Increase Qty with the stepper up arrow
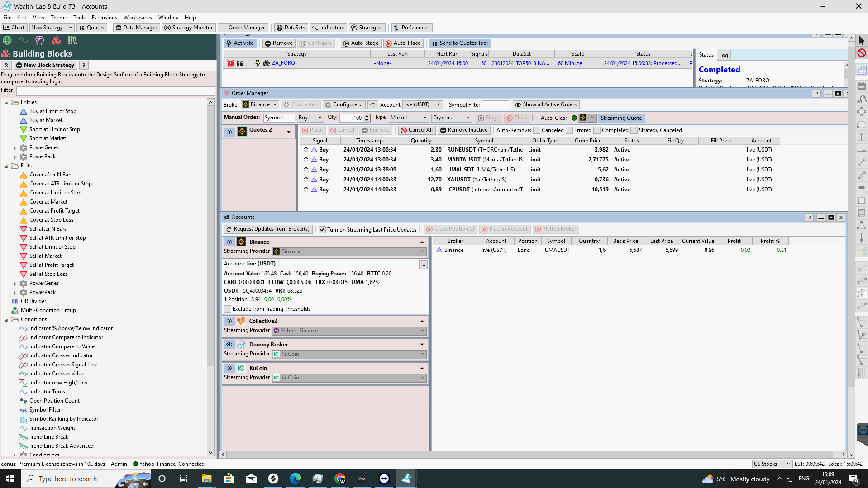 (x=367, y=116)
